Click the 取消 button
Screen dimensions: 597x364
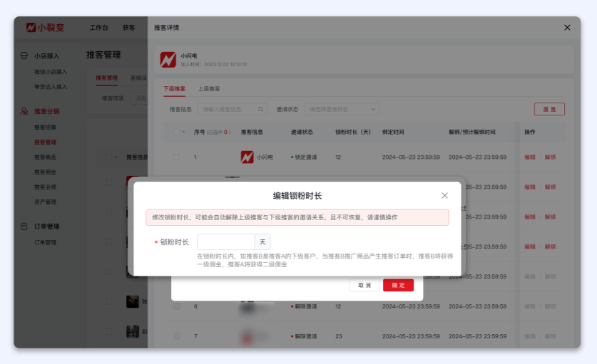coord(364,285)
